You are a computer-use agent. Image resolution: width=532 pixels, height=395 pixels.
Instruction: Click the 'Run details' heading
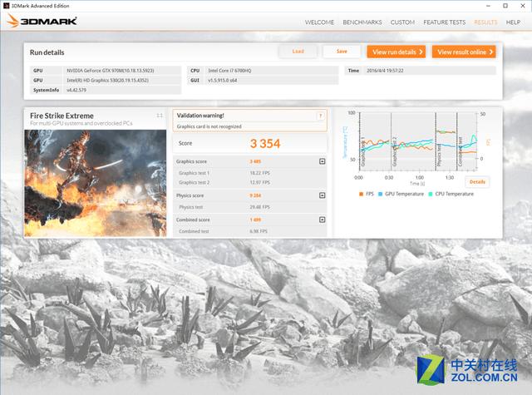[x=47, y=52]
